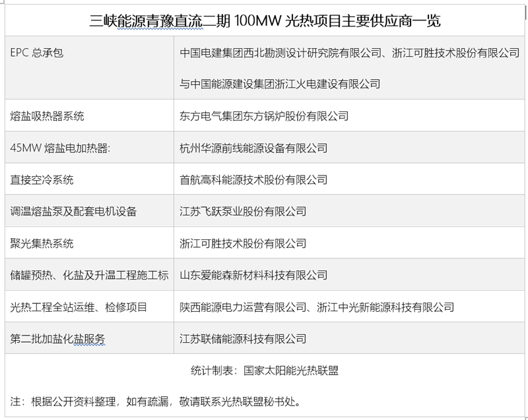
Task: Select the '聚光集热系统' cell
Action: (89, 243)
